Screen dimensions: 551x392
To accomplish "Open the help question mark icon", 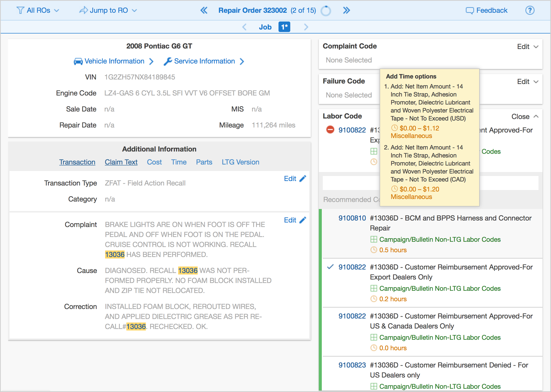I will point(530,10).
